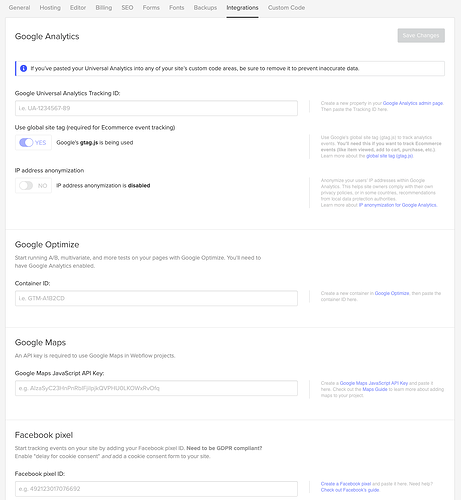Screen dimensions: 461x500
Task: Switch to the Hosting tab
Action: click(x=50, y=8)
